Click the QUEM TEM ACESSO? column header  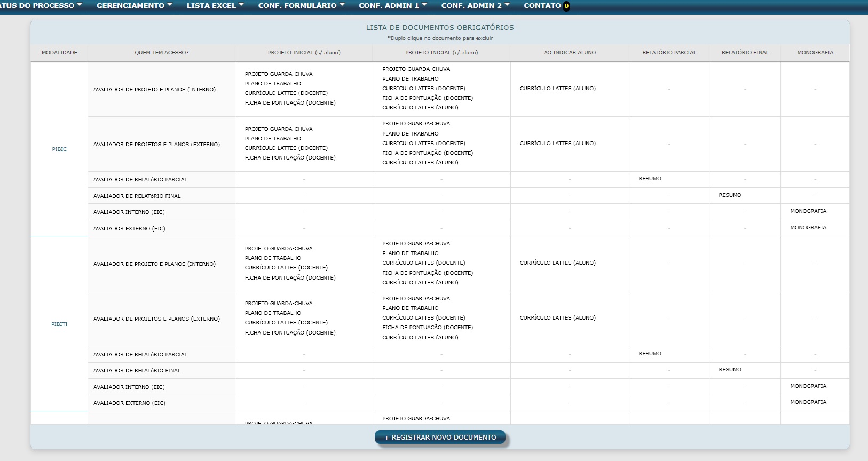pyautogui.click(x=161, y=53)
